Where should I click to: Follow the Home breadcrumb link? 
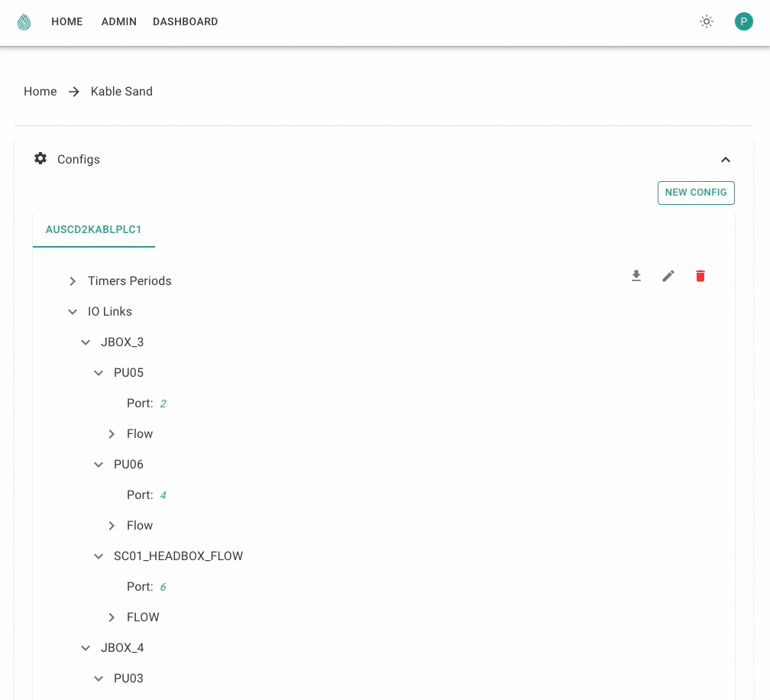[x=40, y=92]
